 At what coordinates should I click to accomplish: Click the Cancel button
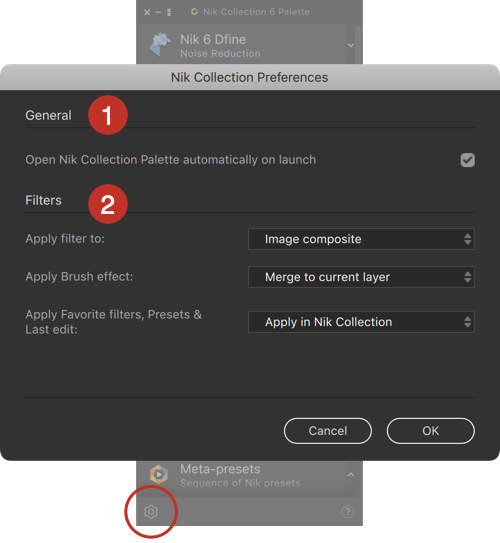point(328,431)
